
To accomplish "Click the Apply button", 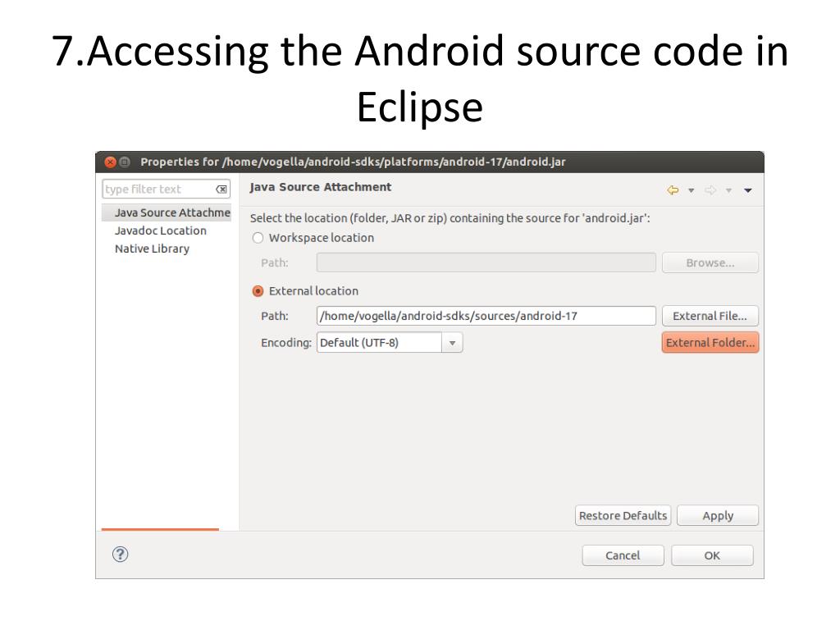I will tap(718, 515).
